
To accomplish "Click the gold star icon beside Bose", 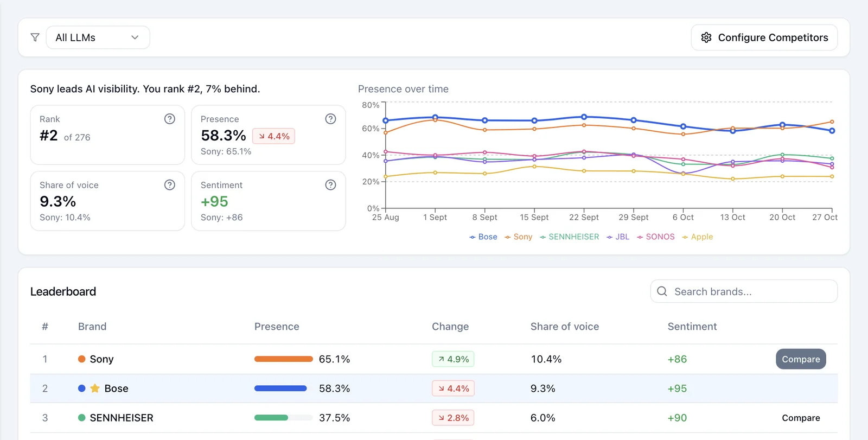I will pyautogui.click(x=95, y=388).
